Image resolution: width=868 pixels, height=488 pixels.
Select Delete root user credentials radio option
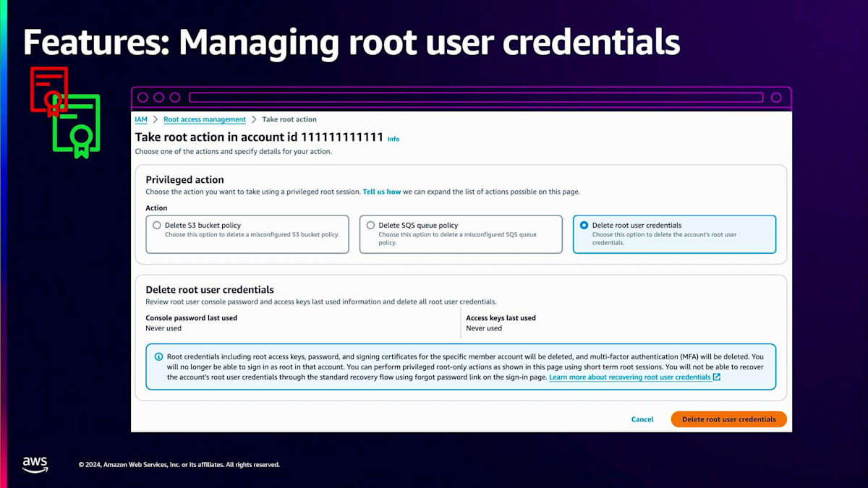[x=584, y=226]
